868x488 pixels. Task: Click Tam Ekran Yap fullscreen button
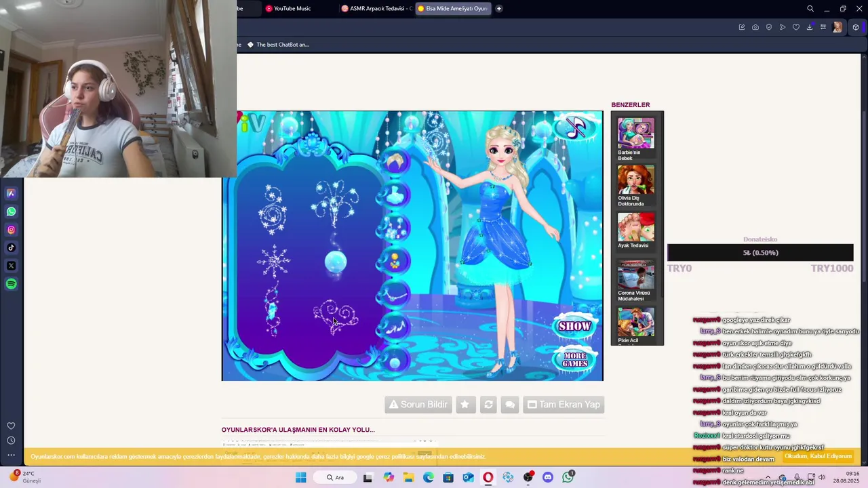564,405
